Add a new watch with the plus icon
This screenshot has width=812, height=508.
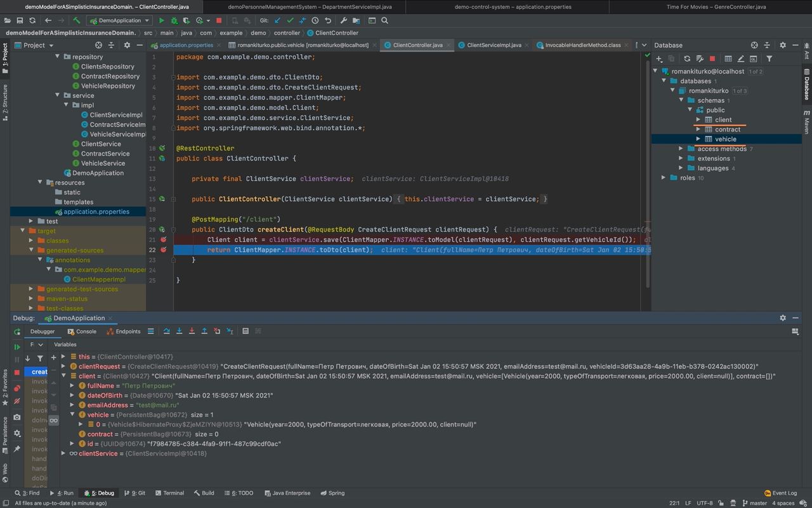point(53,358)
